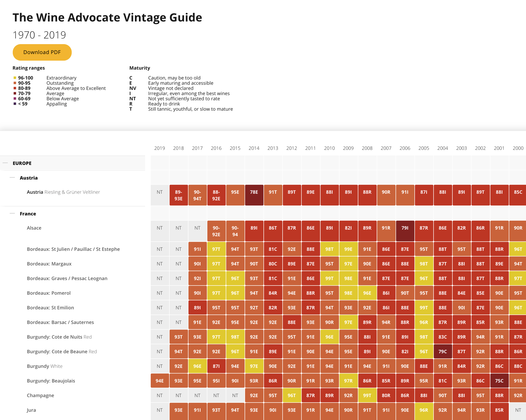The width and height of the screenshot is (526, 420).
Task: Click Sauternes 2009 cell rated 97E
Action: [348, 322]
